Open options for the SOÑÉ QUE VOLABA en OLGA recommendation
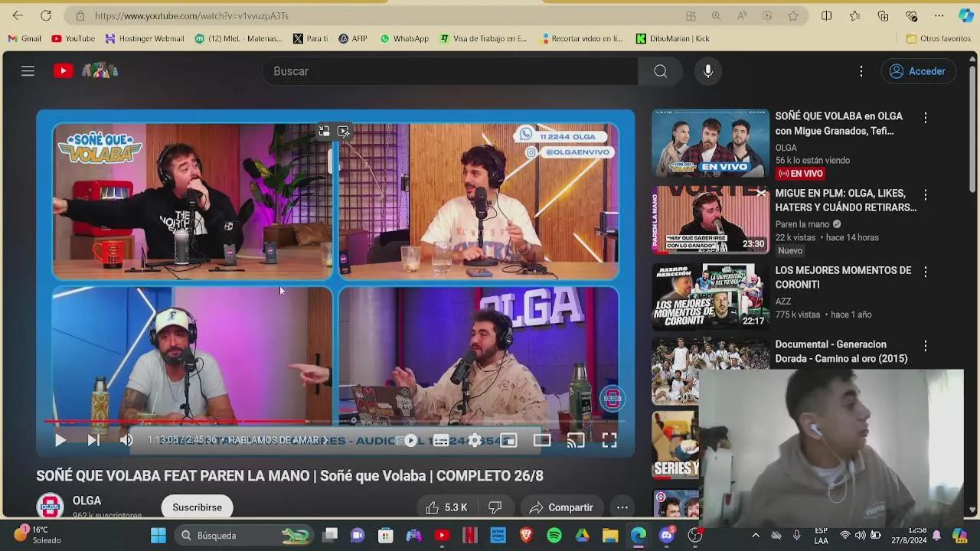This screenshot has height=551, width=980. coord(926,118)
